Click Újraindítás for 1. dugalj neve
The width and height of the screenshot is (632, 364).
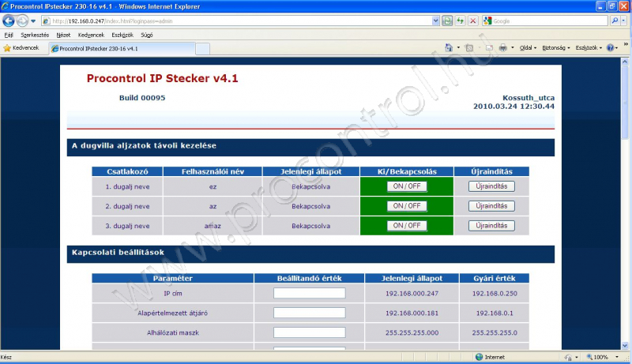(491, 186)
